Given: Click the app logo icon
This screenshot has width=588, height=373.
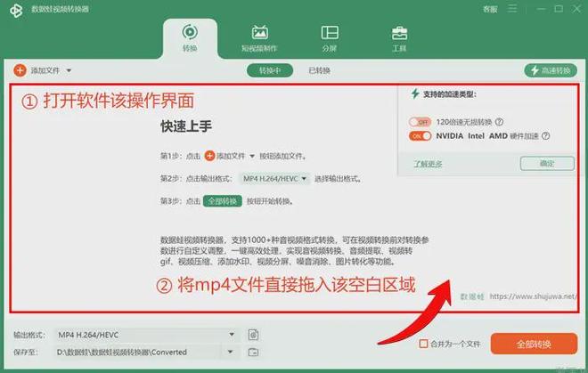Looking at the screenshot, I should click(16, 10).
